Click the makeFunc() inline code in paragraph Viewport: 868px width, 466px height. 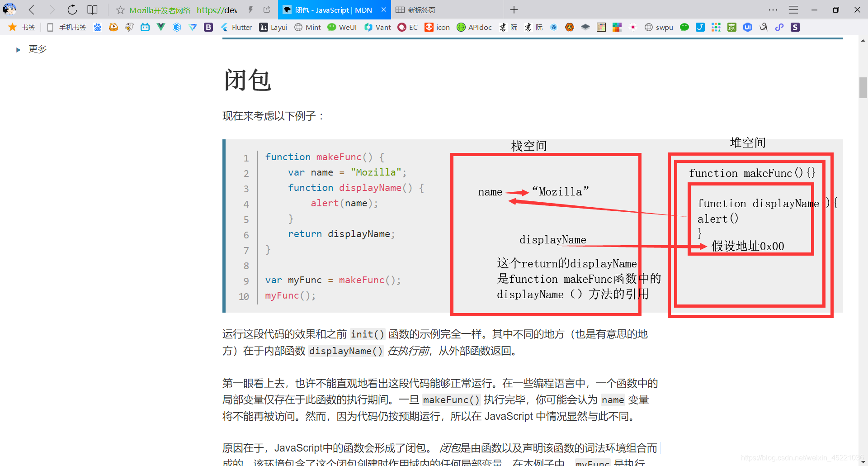pyautogui.click(x=451, y=399)
